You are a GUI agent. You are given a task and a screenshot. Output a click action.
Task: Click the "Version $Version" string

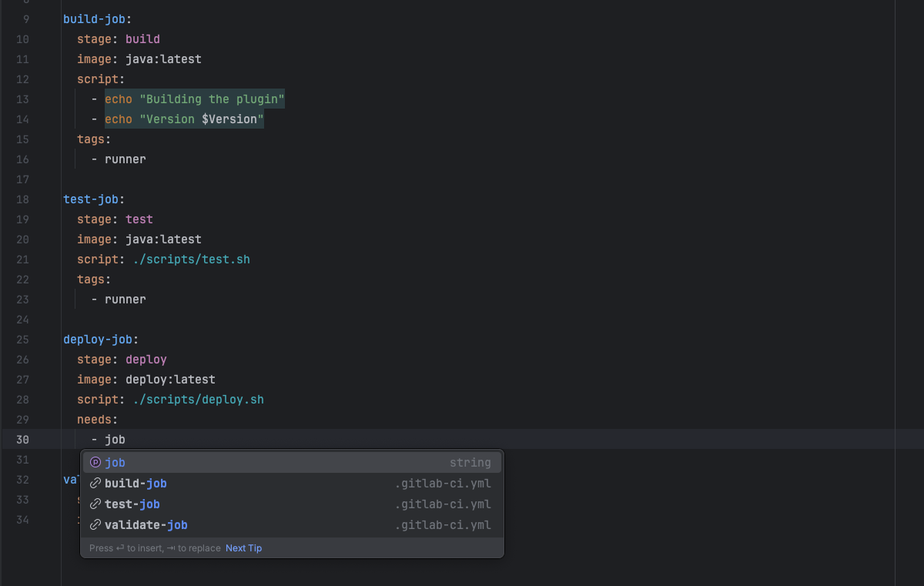coord(202,119)
